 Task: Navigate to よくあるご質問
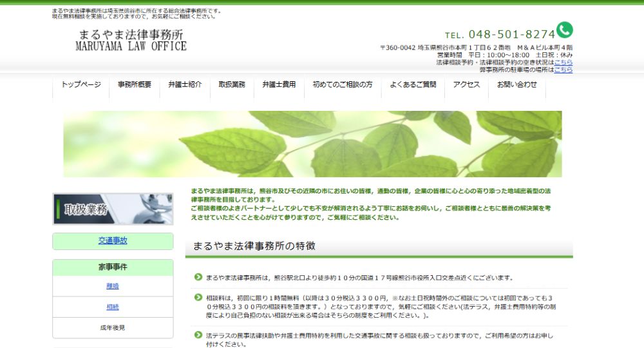(413, 84)
